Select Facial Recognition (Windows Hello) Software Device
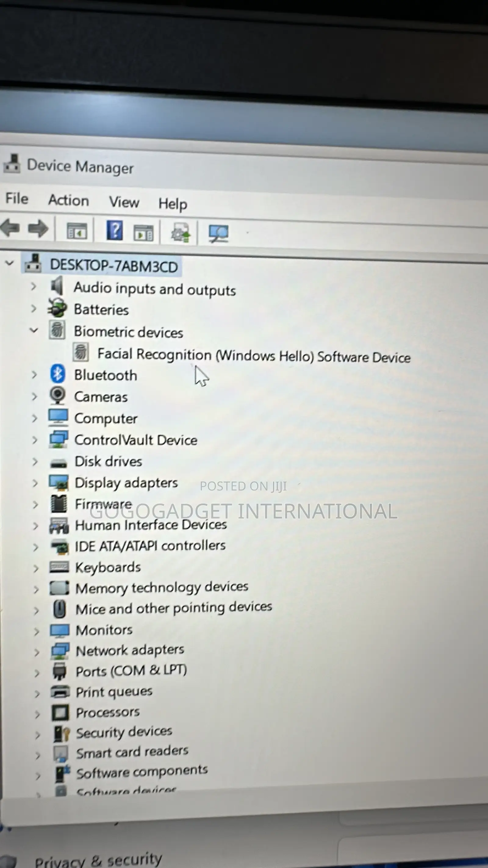The height and width of the screenshot is (868, 488). click(x=254, y=355)
